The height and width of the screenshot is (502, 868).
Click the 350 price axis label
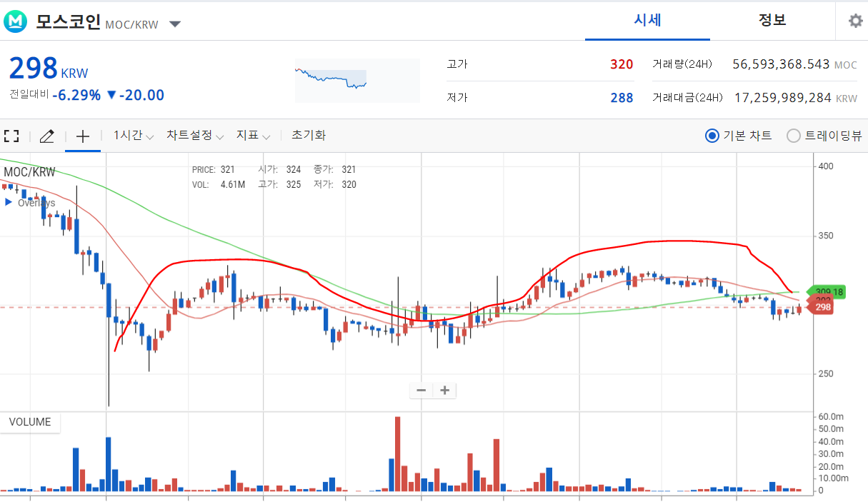coord(826,236)
